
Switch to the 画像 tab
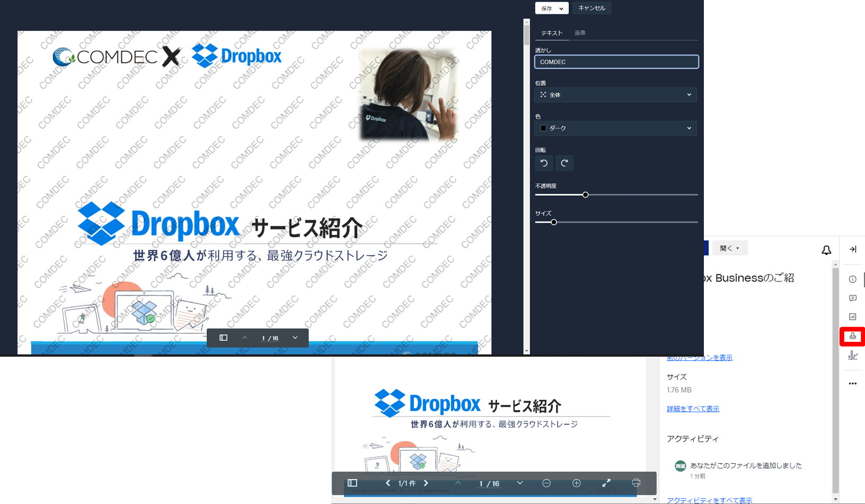point(580,33)
